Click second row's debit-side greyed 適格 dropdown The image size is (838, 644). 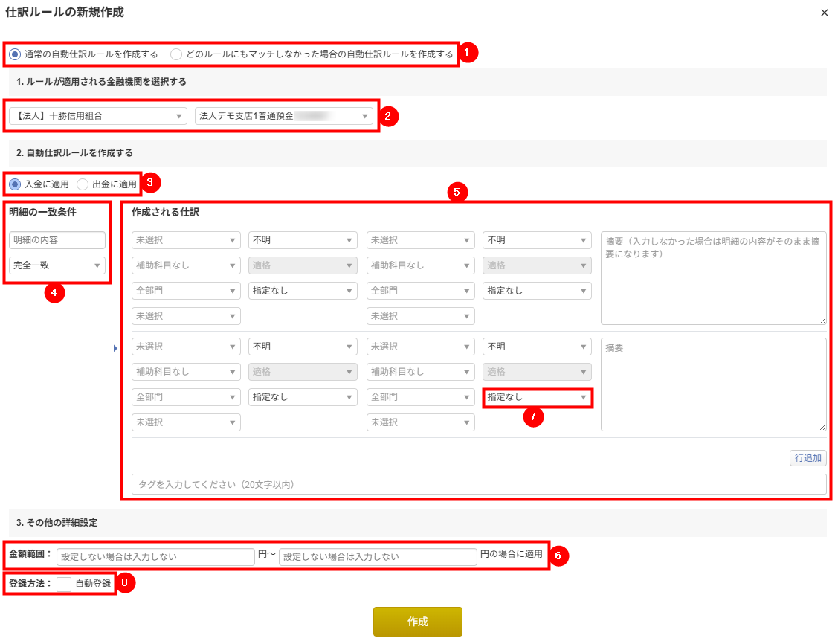(303, 372)
